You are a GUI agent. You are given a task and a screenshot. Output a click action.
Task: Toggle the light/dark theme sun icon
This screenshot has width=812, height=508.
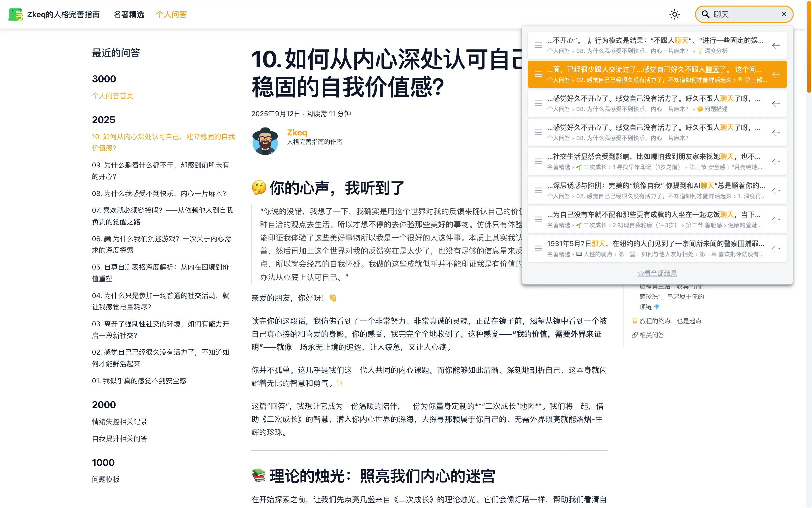pos(674,15)
